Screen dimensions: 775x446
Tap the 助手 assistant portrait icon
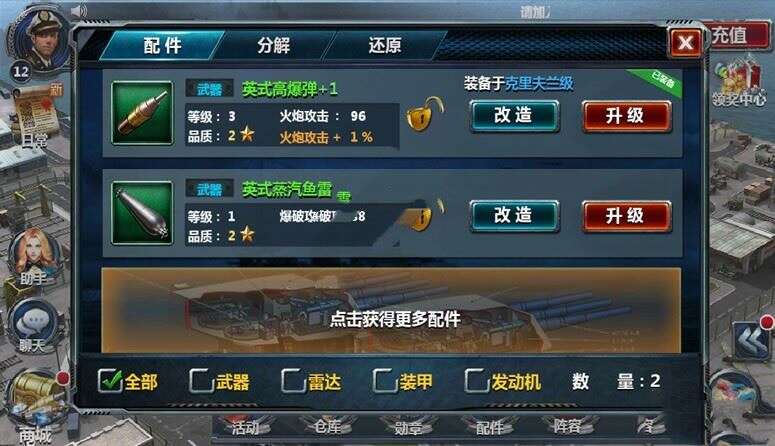tap(34, 255)
